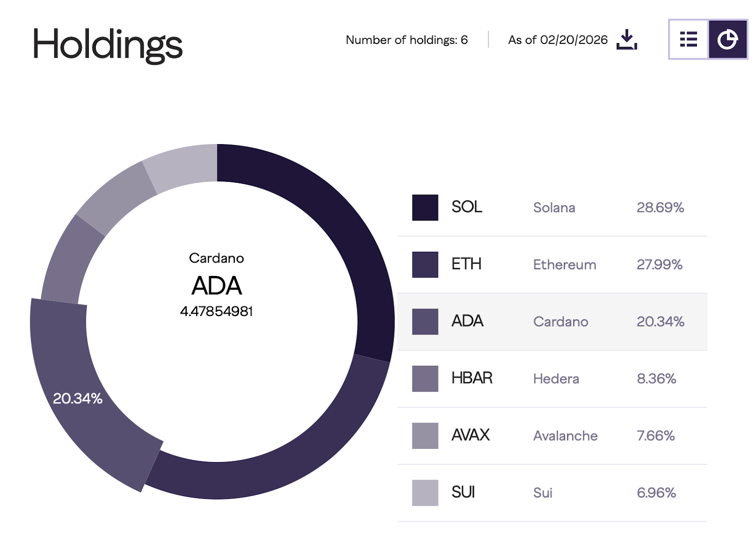
Task: Click the ADA color swatch
Action: tap(425, 322)
